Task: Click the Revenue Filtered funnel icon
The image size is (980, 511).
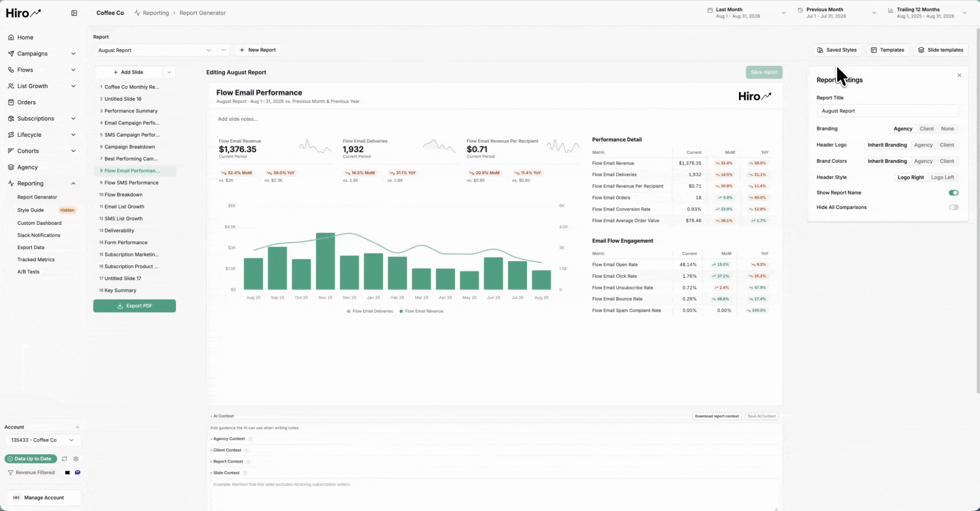Action: click(x=10, y=473)
